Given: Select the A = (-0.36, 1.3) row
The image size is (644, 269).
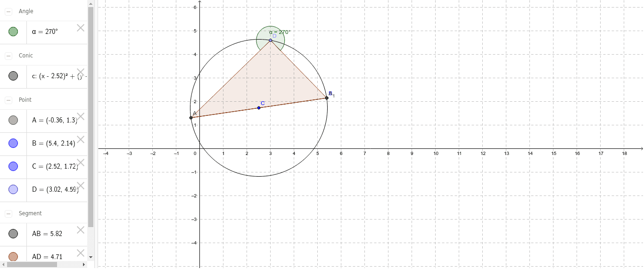Looking at the screenshot, I should [44, 121].
